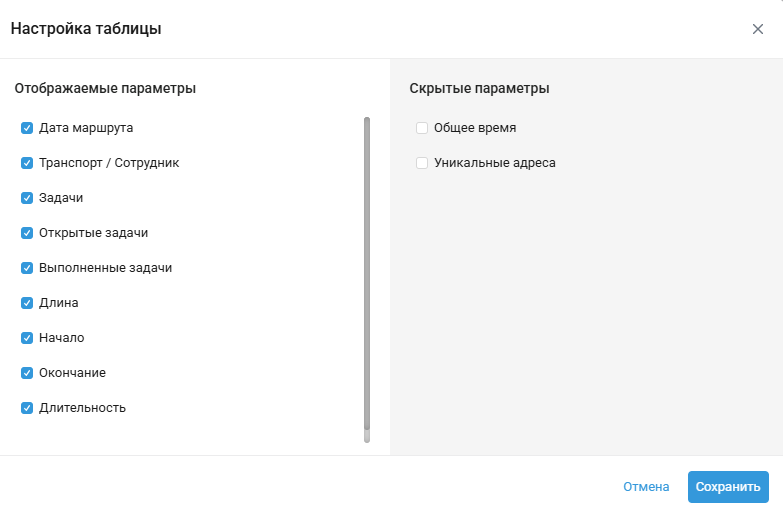Uncheck the Длина checkbox
Viewport: 783px width, 515px height.
(x=27, y=303)
